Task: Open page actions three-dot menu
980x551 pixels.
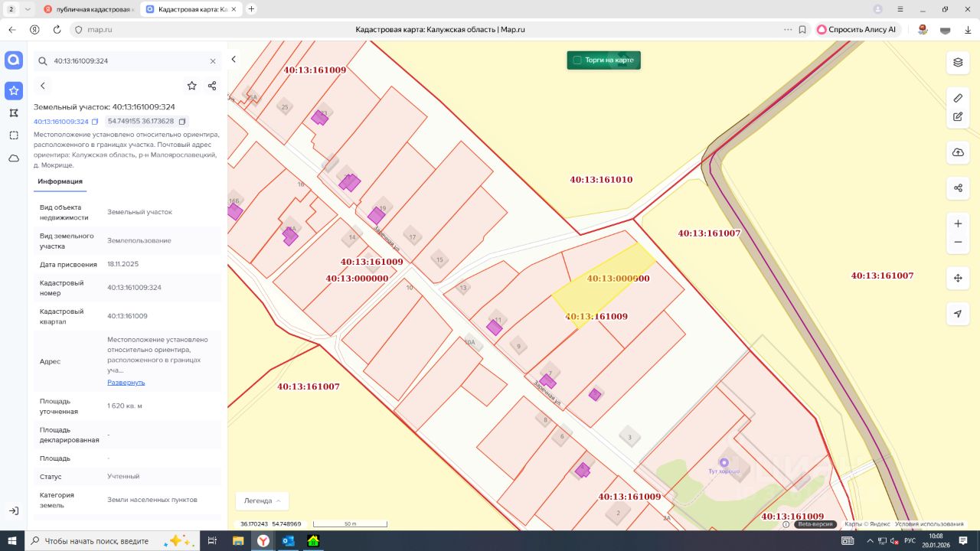Action: [x=788, y=30]
